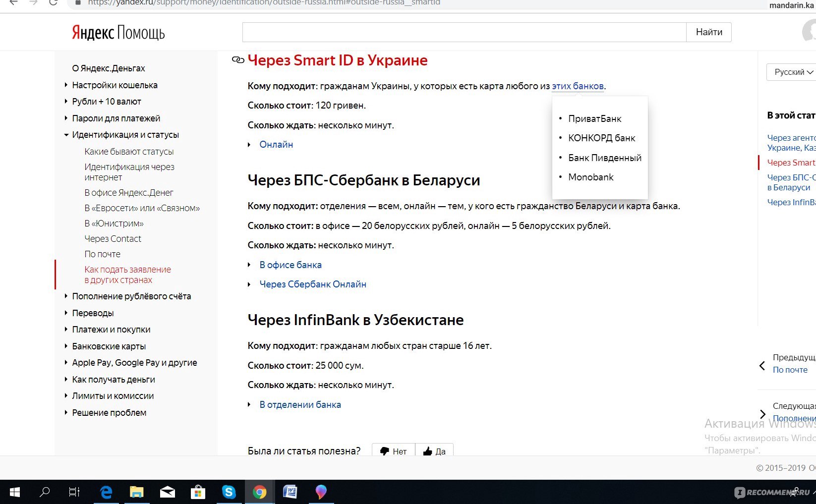Viewport: 816px width, 504px height.
Task: Open Как подать заявление в других странах
Action: click(x=127, y=275)
